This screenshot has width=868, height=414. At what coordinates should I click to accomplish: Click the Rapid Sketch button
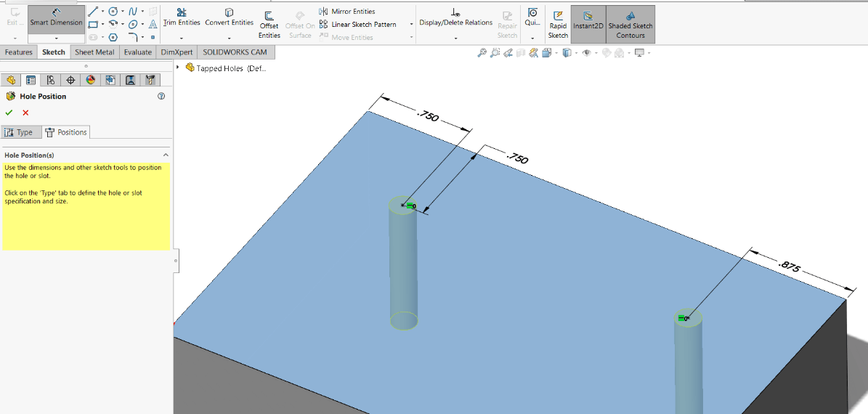(558, 25)
